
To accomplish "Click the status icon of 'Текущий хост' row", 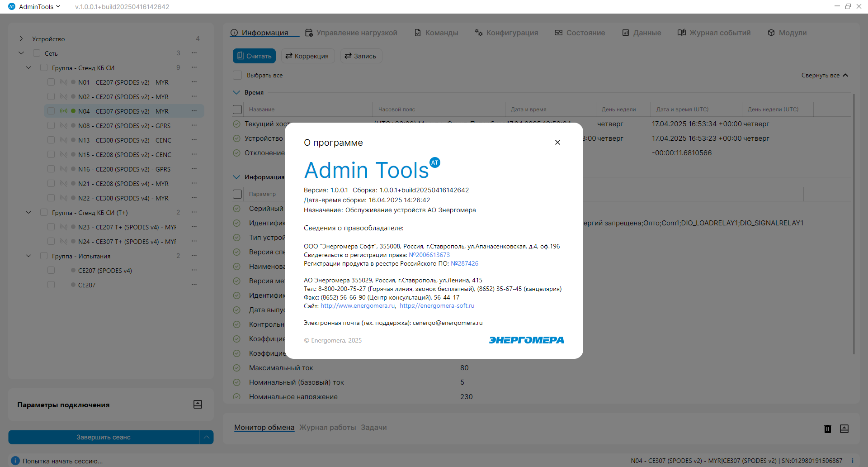I will click(236, 124).
